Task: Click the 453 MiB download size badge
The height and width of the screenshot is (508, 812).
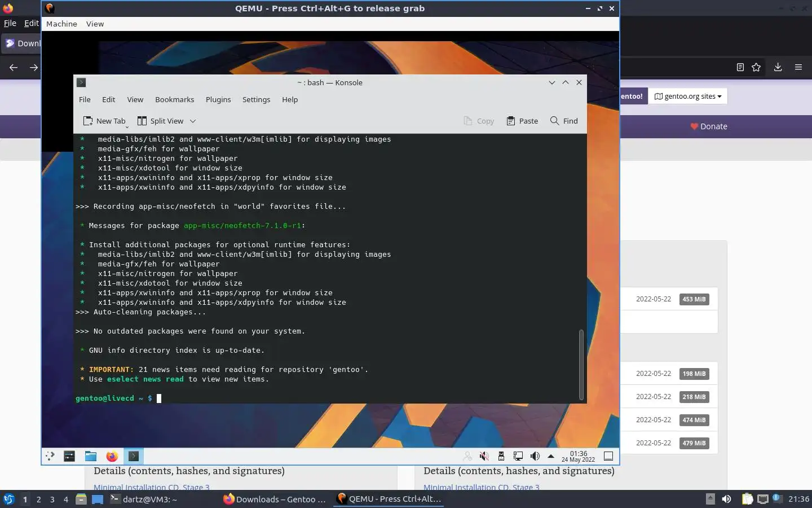Action: (x=694, y=299)
